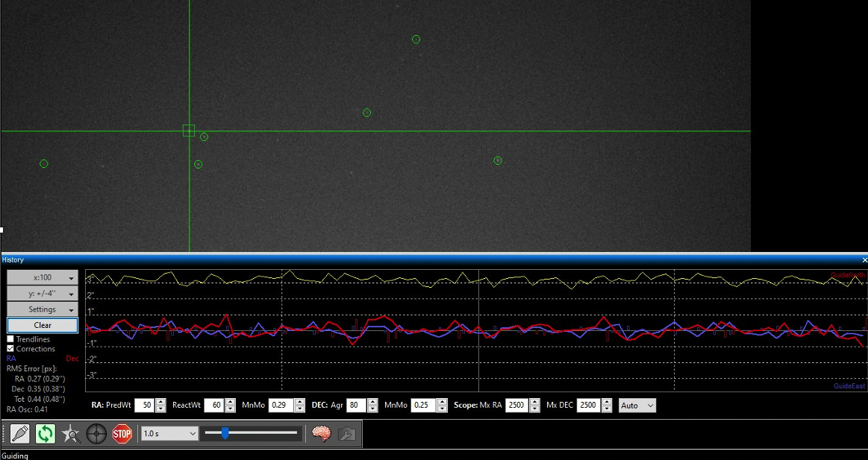The width and height of the screenshot is (868, 460).
Task: Select the auto-select guide star icon
Action: (71, 433)
